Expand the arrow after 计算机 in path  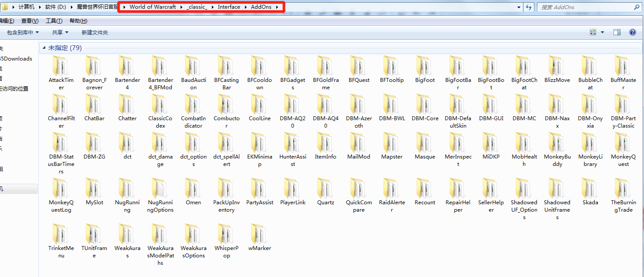point(40,7)
